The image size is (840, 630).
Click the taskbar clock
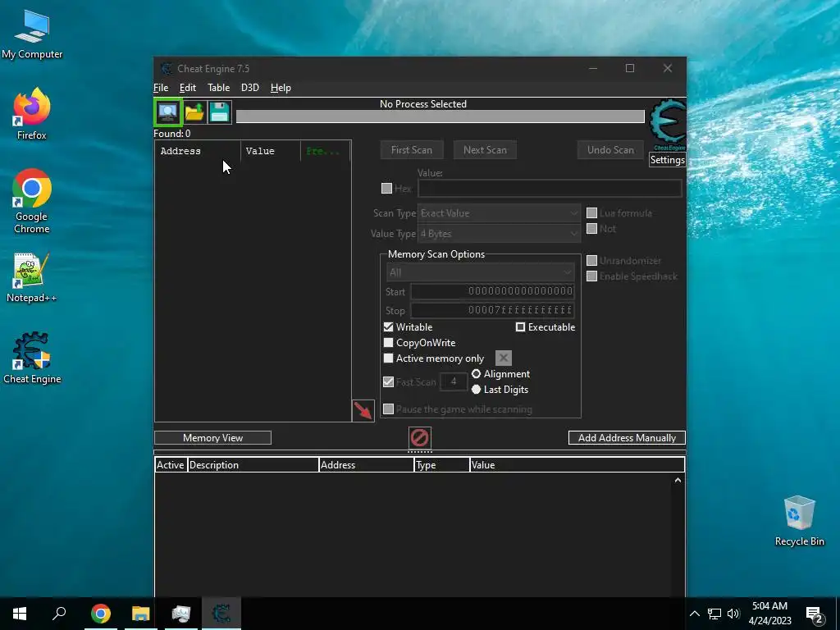point(769,614)
